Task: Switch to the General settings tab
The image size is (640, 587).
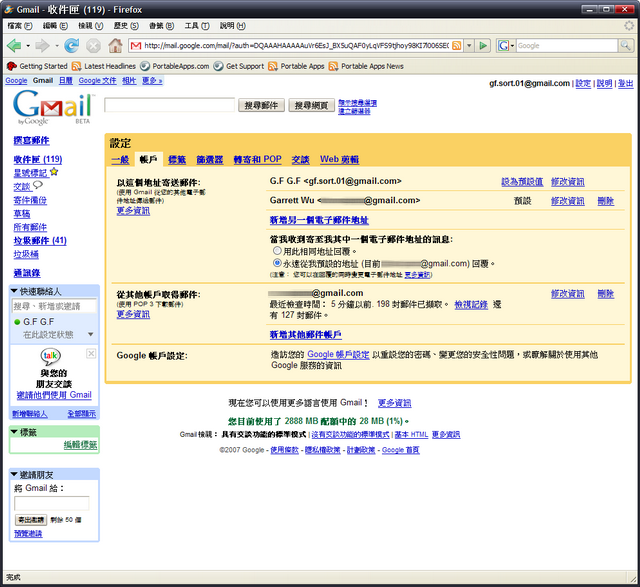Action: click(120, 160)
